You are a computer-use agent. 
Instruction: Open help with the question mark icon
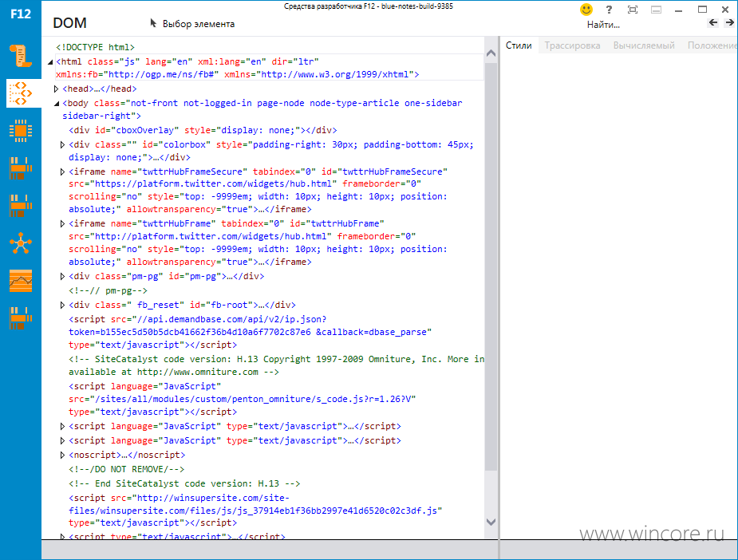pos(609,10)
